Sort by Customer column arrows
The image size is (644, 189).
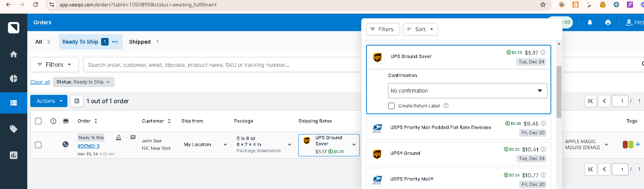click(x=169, y=121)
